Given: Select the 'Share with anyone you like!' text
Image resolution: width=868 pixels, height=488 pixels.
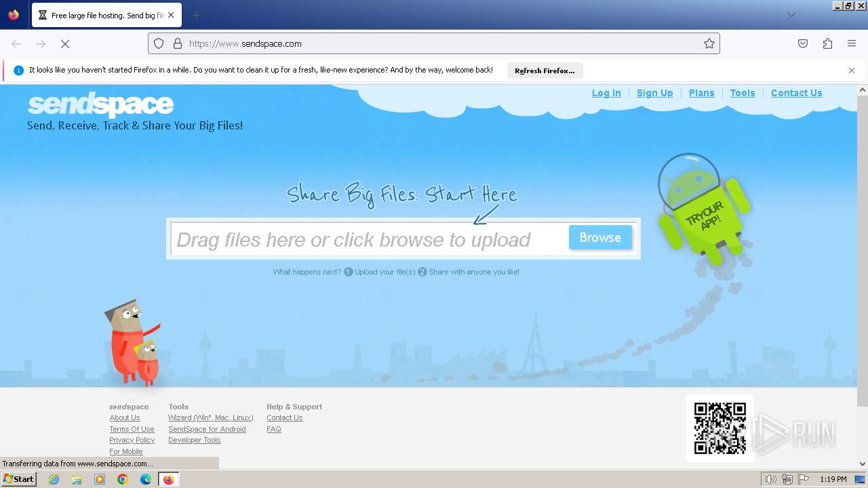Looking at the screenshot, I should (474, 272).
